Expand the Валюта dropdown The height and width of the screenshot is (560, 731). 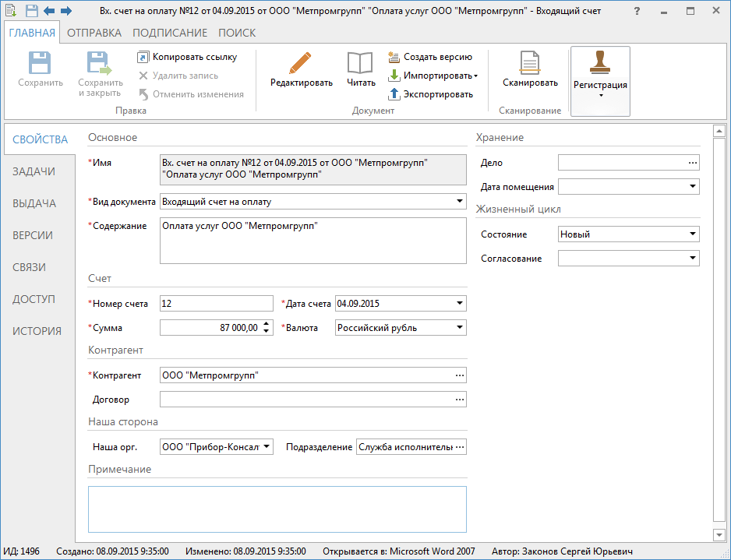(460, 328)
